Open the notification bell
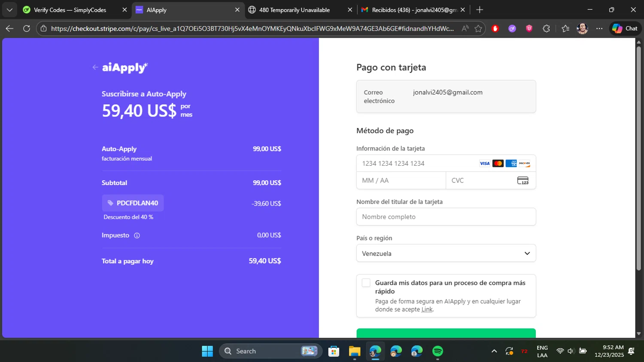 [x=632, y=351]
